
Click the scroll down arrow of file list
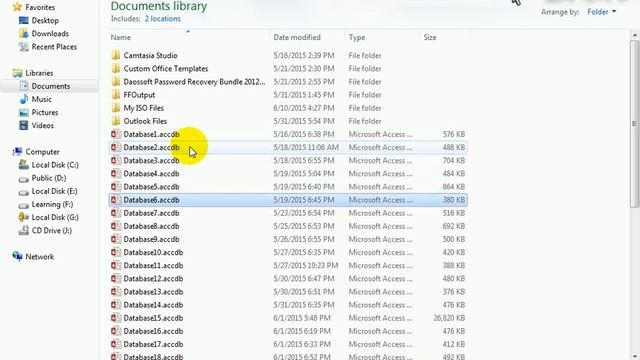click(x=635, y=356)
